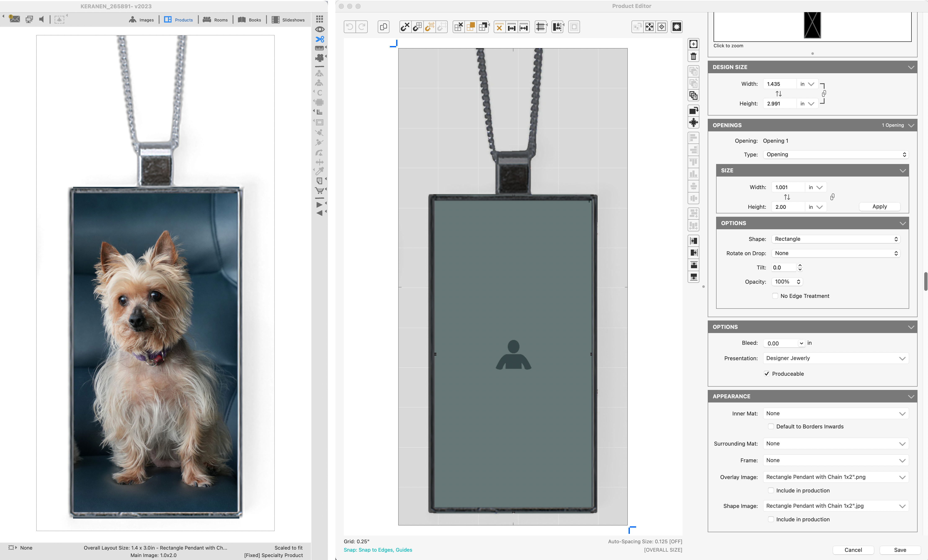Toggle the eye visibility icon in sidebar

(319, 29)
